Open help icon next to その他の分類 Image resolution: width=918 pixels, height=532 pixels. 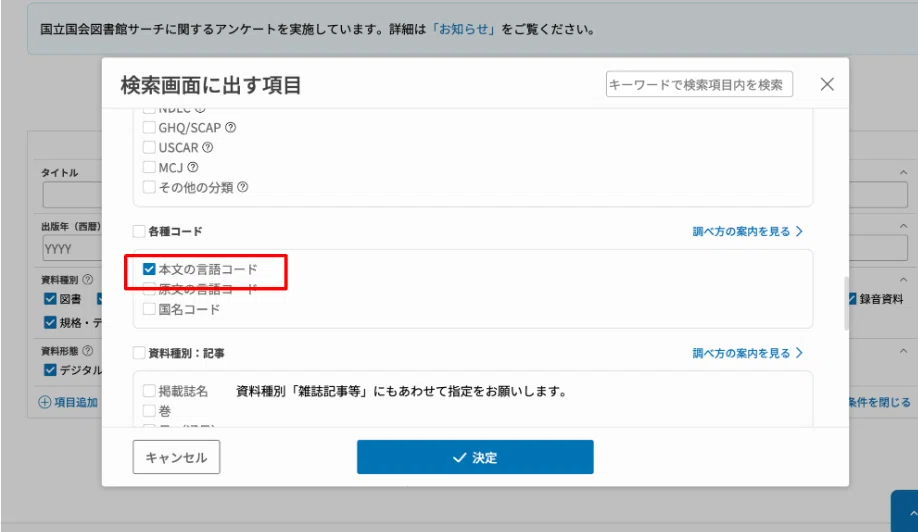point(243,187)
